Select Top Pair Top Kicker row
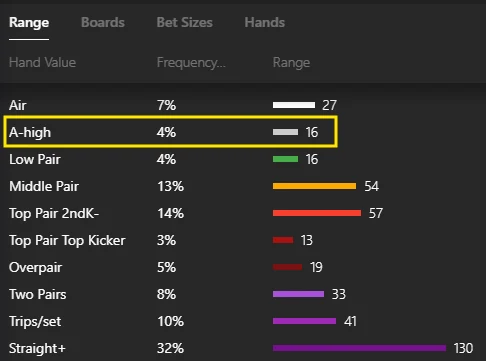 [243, 240]
